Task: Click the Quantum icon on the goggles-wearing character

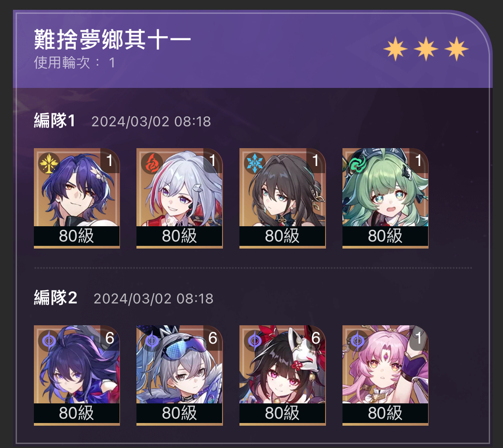Action: (x=152, y=340)
